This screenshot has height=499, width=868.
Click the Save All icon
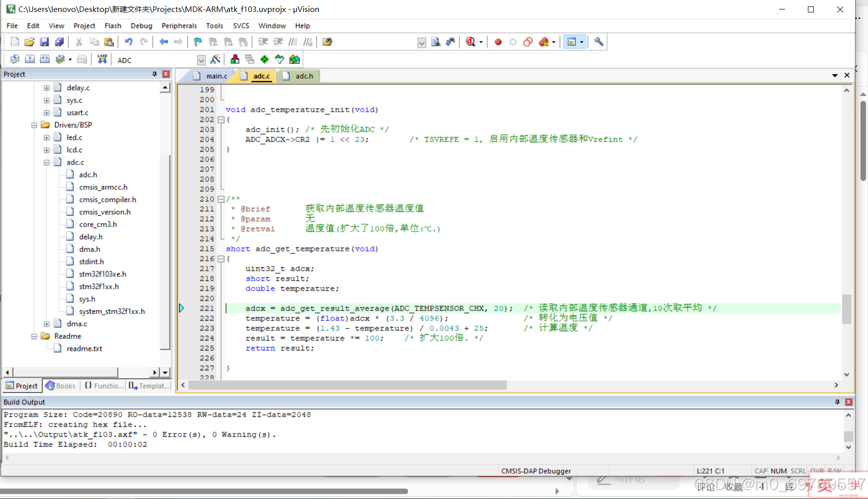click(59, 42)
